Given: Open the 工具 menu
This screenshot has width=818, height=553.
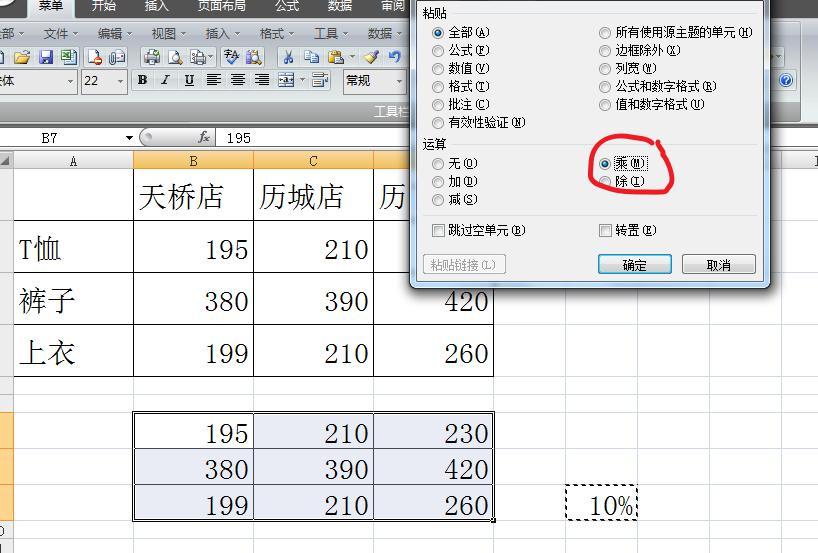Looking at the screenshot, I should click(331, 34).
